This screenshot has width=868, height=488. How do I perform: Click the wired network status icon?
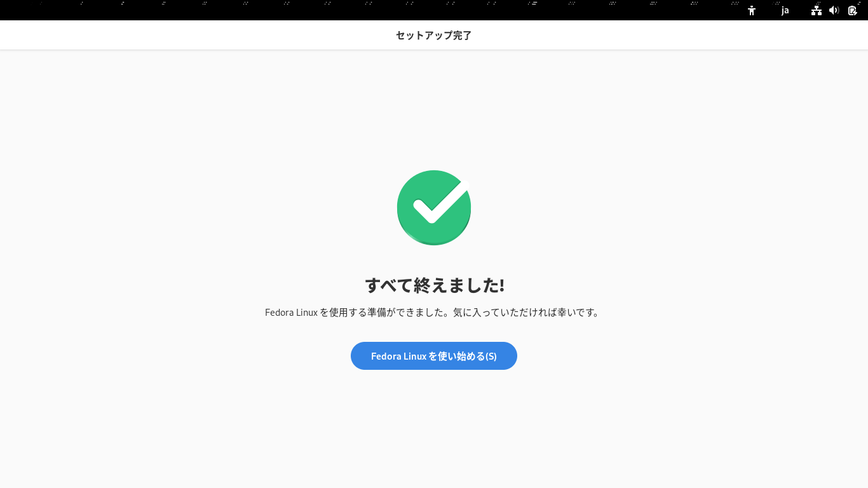tap(817, 10)
